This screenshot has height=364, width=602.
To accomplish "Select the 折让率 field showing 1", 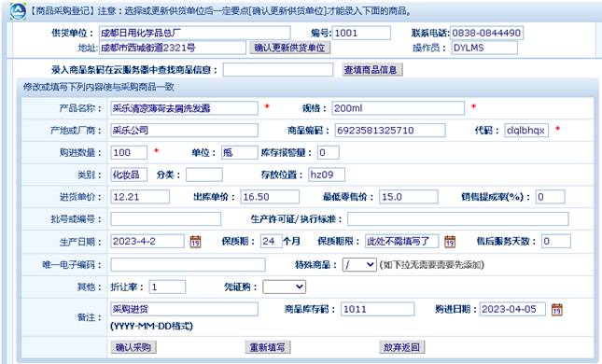I will click(x=167, y=287).
